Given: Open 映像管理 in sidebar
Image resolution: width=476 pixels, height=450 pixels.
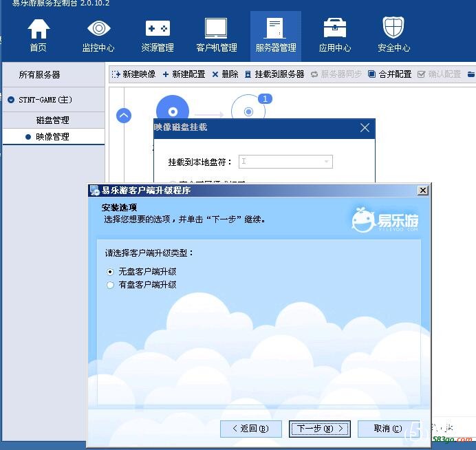Looking at the screenshot, I should pyautogui.click(x=52, y=137).
